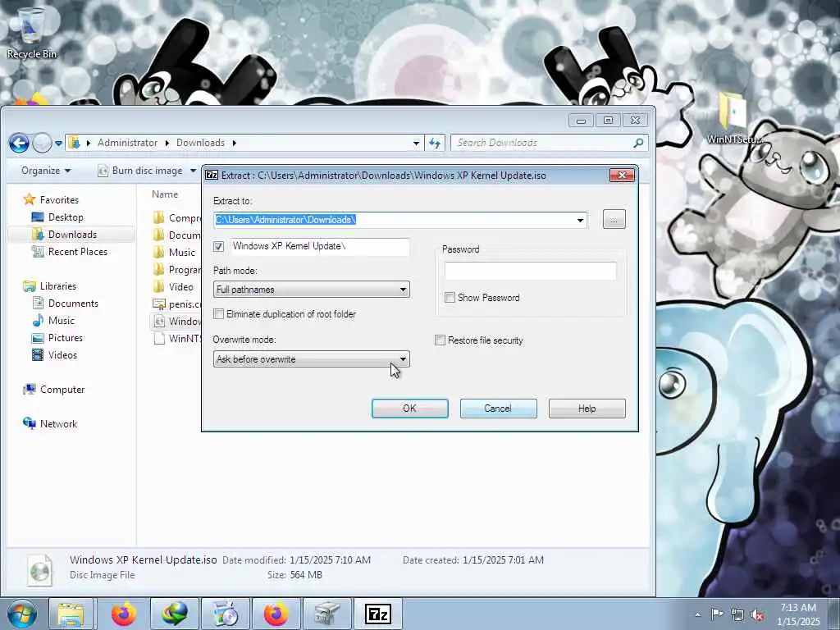Confirm extraction with OK button
The width and height of the screenshot is (840, 630).
pyautogui.click(x=410, y=409)
